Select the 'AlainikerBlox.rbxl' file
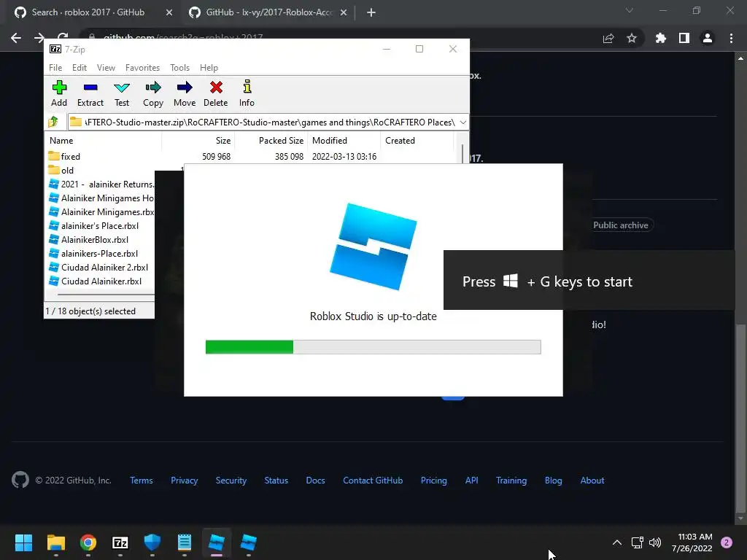The image size is (747, 560). pos(88,239)
